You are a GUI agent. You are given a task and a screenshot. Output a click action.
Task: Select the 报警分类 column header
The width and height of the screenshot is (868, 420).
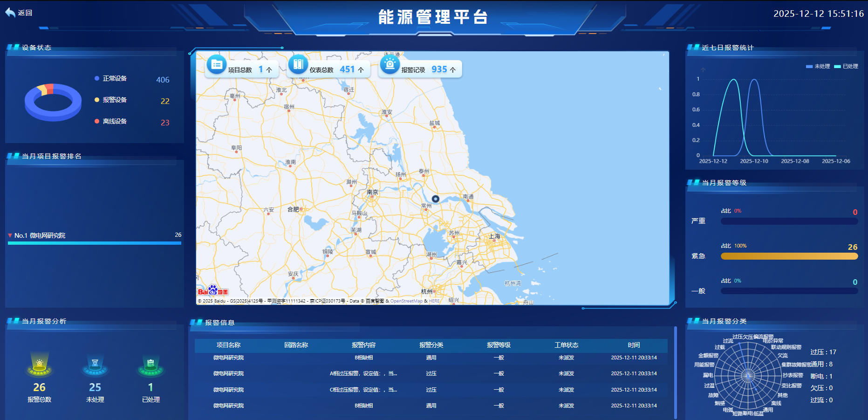[431, 345]
